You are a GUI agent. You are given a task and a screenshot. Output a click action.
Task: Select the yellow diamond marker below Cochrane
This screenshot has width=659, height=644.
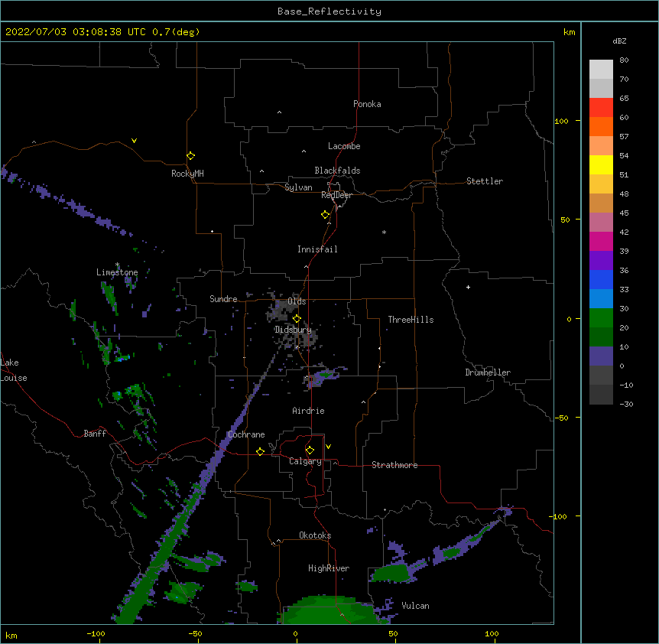[260, 451]
